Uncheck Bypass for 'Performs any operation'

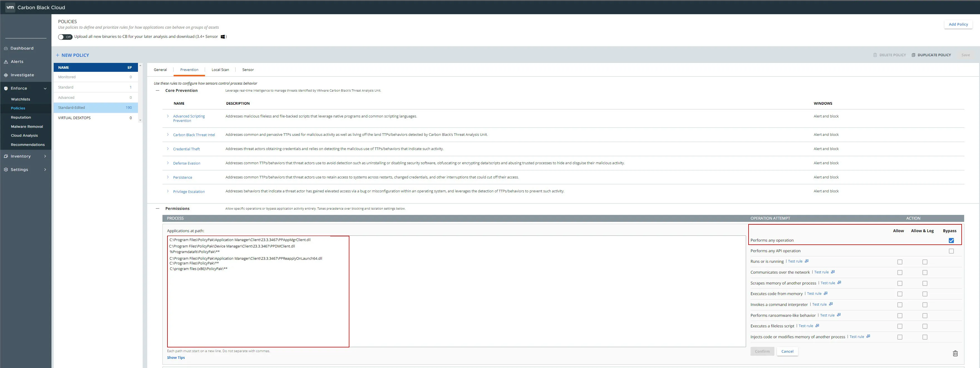(x=951, y=241)
